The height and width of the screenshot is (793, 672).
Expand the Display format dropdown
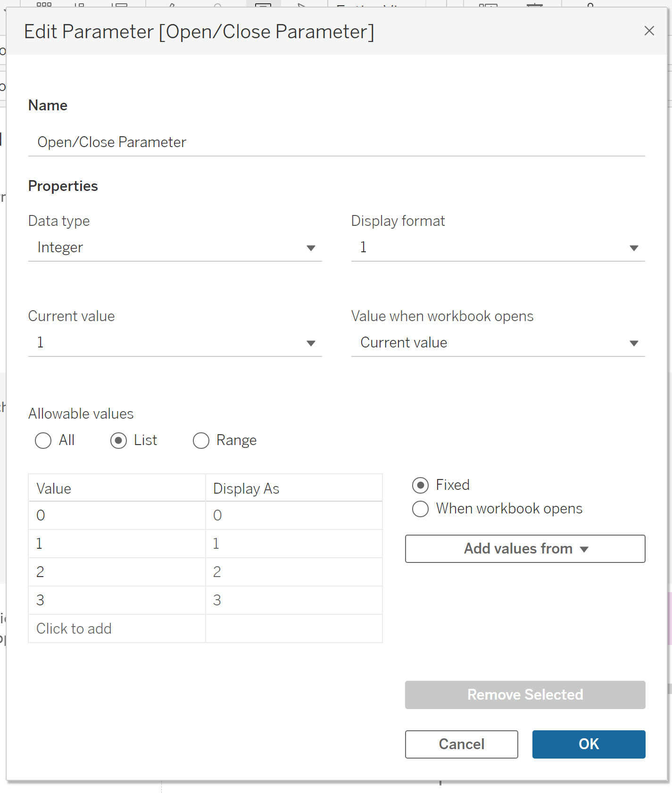pyautogui.click(x=498, y=248)
